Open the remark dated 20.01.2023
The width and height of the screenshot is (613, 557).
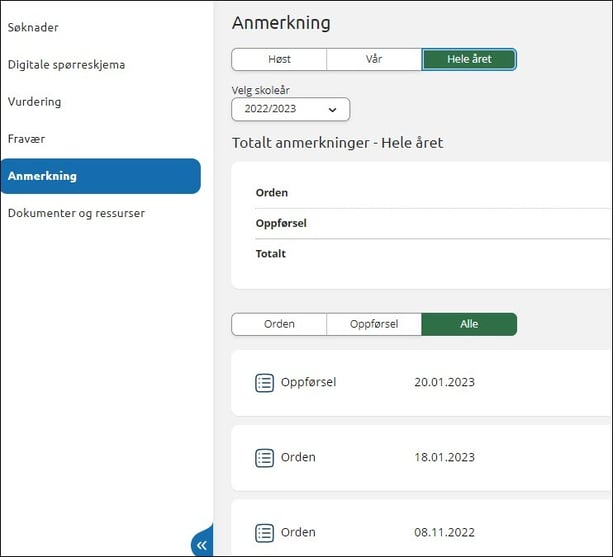[444, 382]
